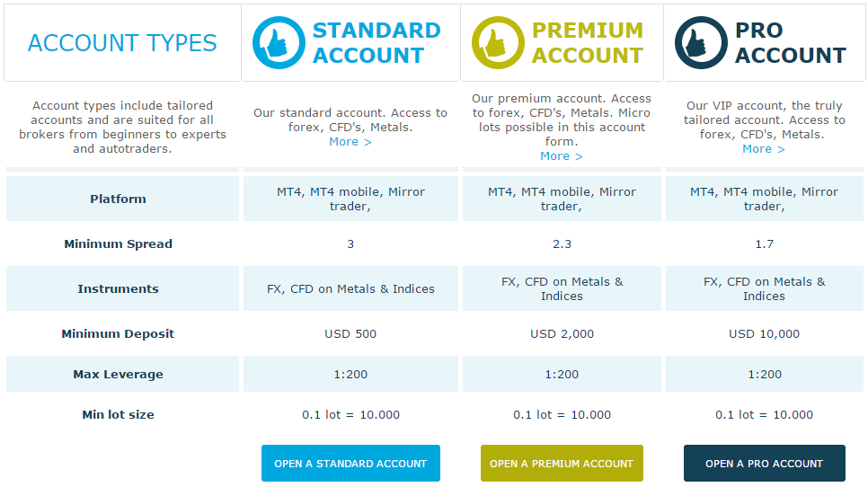
Task: Click the USD 10,000 deposit cell
Action: [765, 333]
